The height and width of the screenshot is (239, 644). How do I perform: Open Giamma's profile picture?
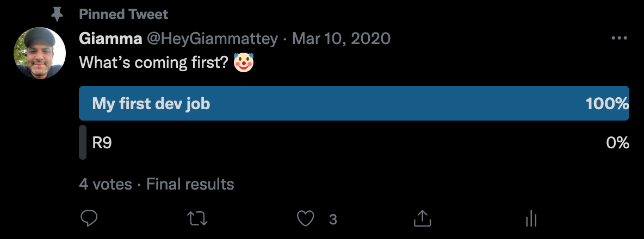(39, 53)
